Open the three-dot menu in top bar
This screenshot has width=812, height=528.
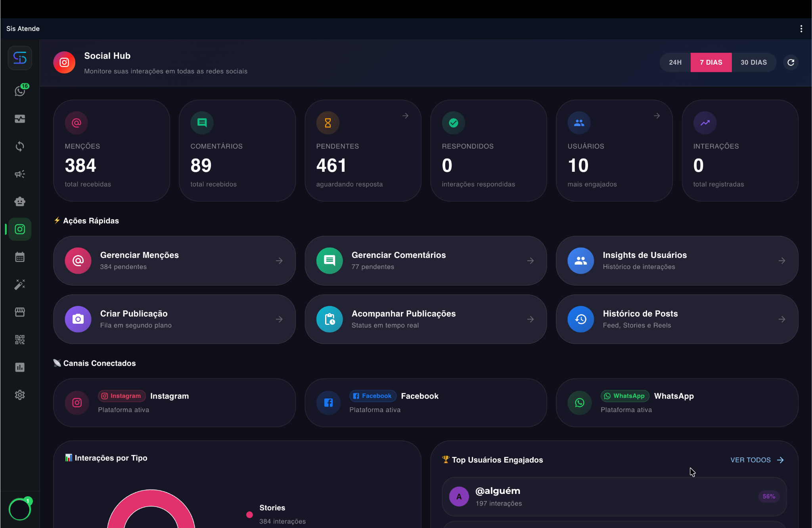point(801,29)
